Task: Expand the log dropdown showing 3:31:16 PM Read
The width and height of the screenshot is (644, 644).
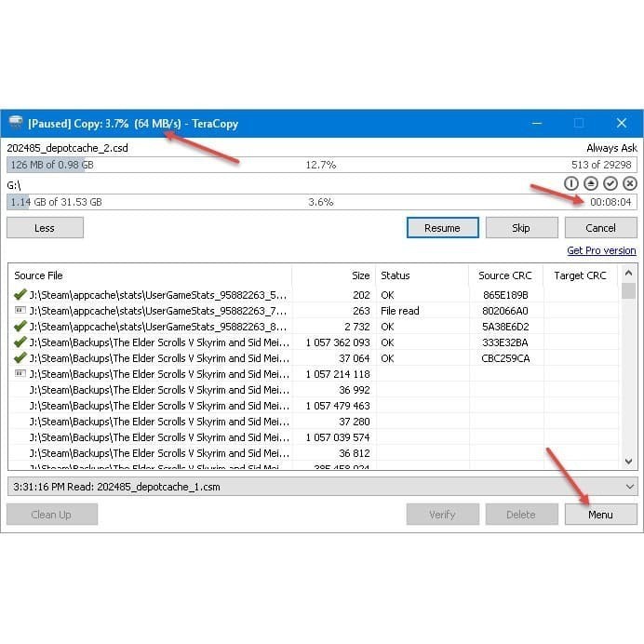Action: (x=629, y=487)
